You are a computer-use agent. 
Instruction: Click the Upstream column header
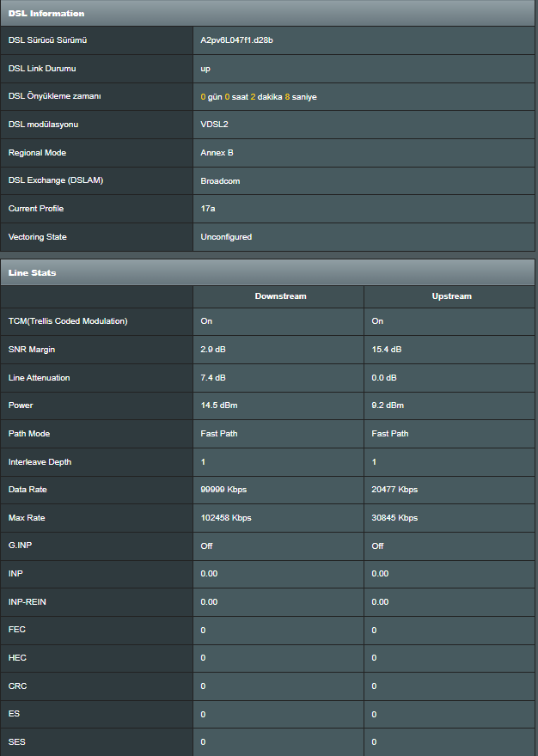(x=452, y=296)
